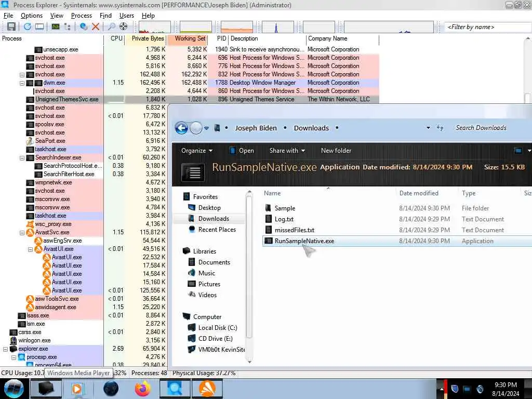The height and width of the screenshot is (399, 532).
Task: Click the Find Window's Process crosshair icon
Action: click(124, 26)
